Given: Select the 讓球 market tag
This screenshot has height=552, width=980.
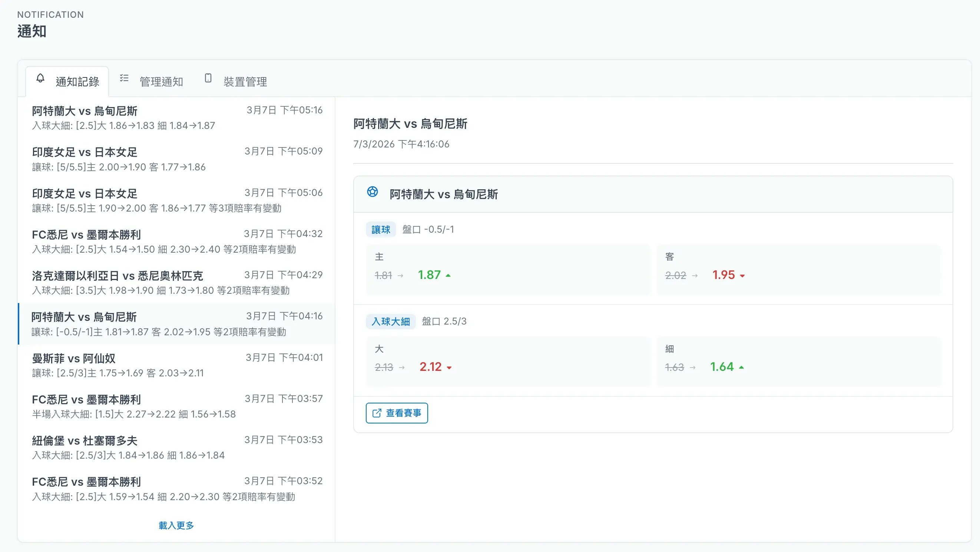Looking at the screenshot, I should 381,230.
